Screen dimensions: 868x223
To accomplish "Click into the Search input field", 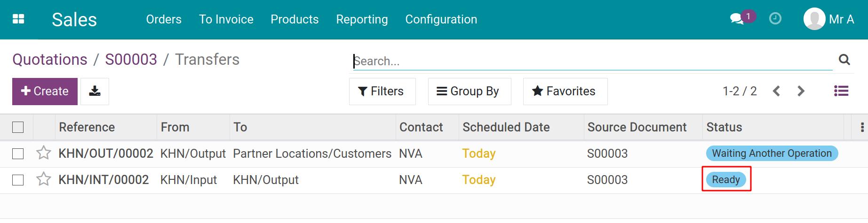I will point(593,61).
